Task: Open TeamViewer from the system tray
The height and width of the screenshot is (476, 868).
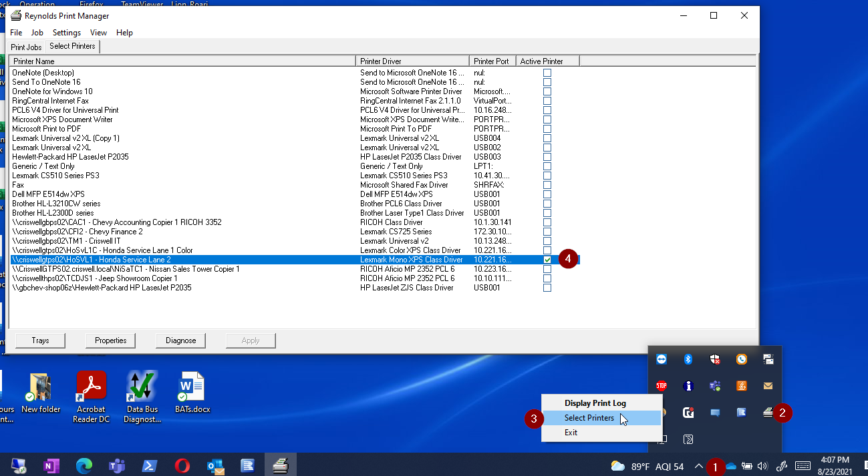Action: 662,359
